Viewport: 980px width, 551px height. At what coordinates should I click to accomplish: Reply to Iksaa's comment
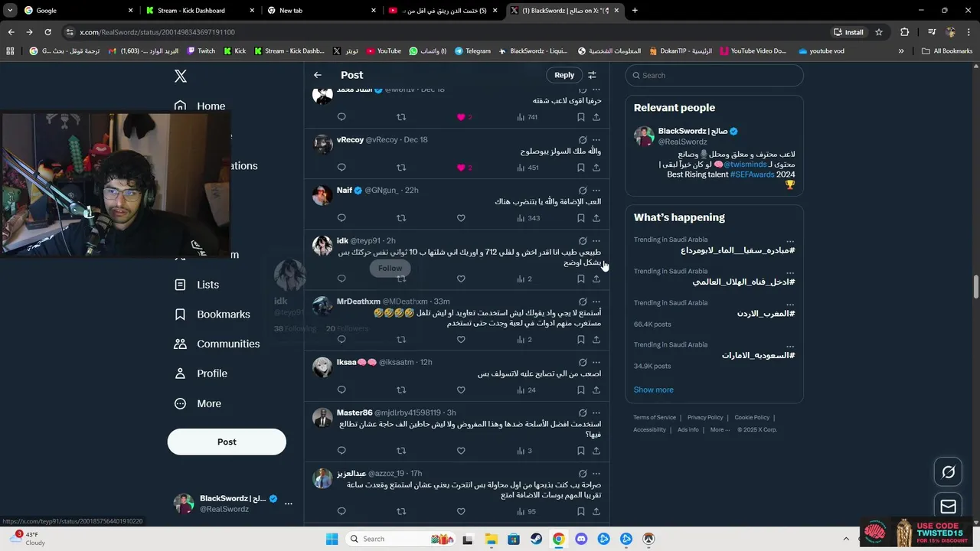click(x=341, y=390)
